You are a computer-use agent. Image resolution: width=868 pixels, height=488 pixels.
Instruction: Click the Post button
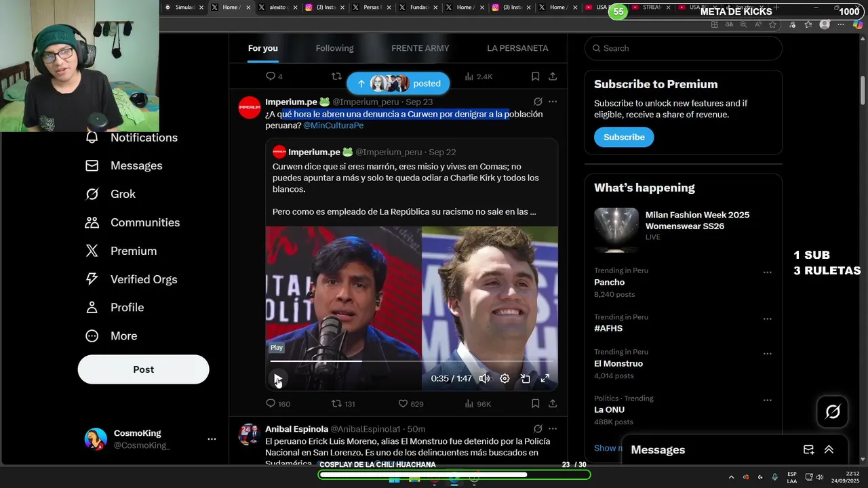[x=143, y=369]
